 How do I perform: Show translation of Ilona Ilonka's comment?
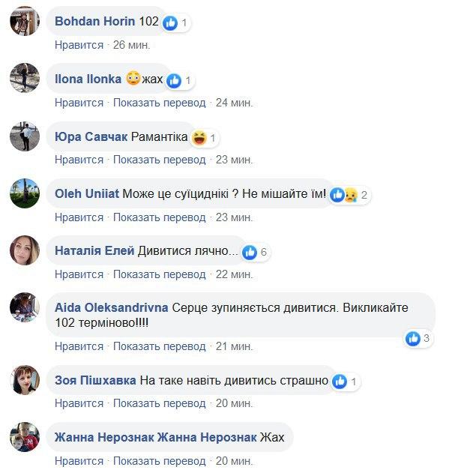[160, 103]
